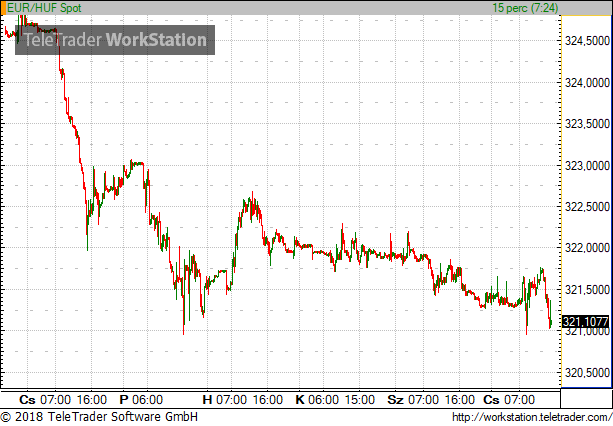This screenshot has width=613, height=426.
Task: Click the 323,0000 price axis label
Action: tap(587, 166)
